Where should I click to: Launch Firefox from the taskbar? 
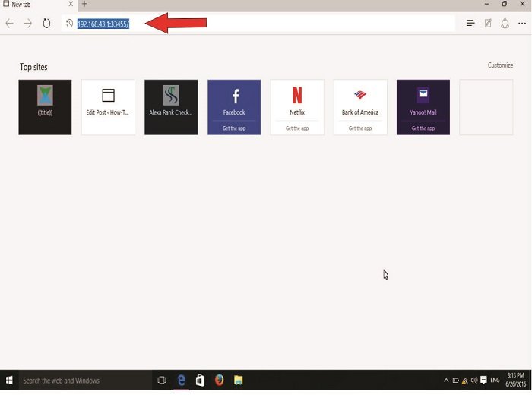[219, 380]
